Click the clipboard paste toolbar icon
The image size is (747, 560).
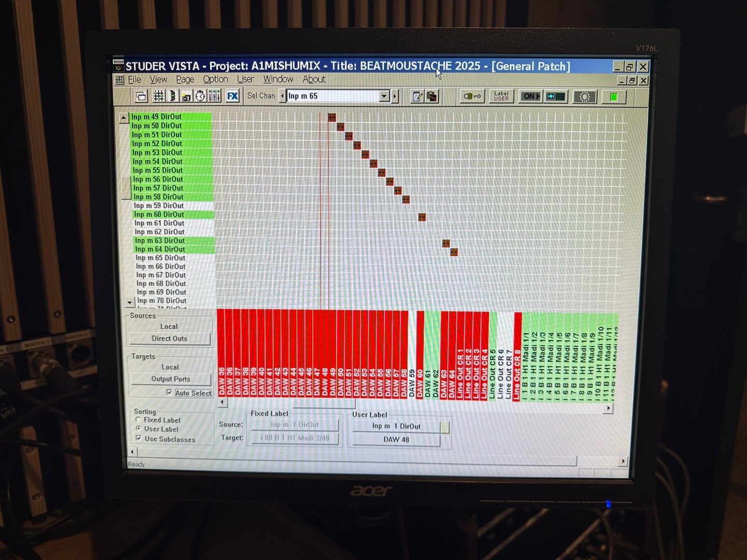(x=432, y=96)
